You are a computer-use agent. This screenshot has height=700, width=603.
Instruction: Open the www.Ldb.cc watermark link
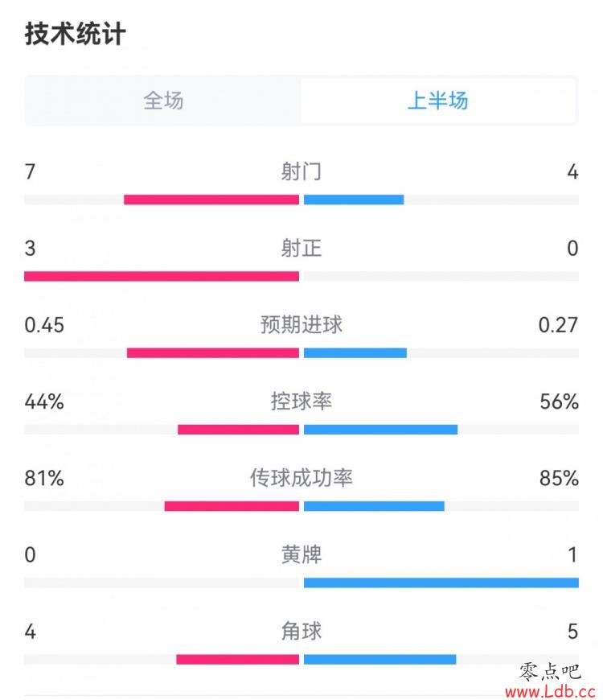tap(551, 691)
